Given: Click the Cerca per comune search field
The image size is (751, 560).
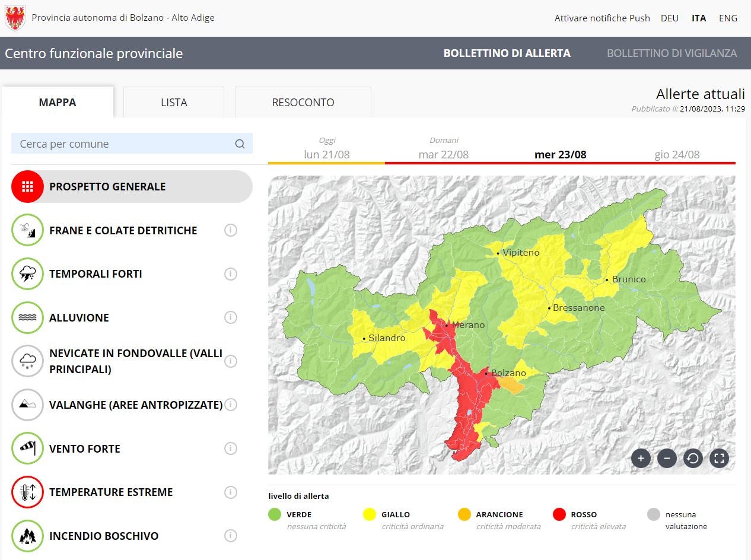Looking at the screenshot, I should point(125,144).
